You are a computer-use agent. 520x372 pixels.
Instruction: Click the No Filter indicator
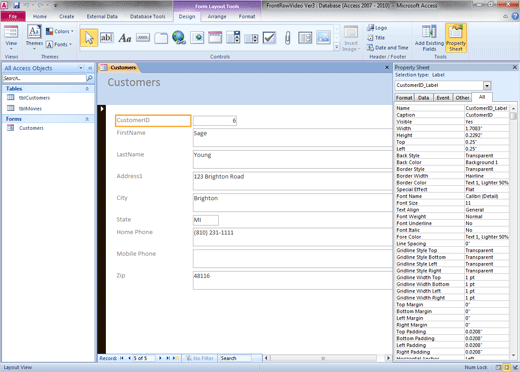click(200, 358)
